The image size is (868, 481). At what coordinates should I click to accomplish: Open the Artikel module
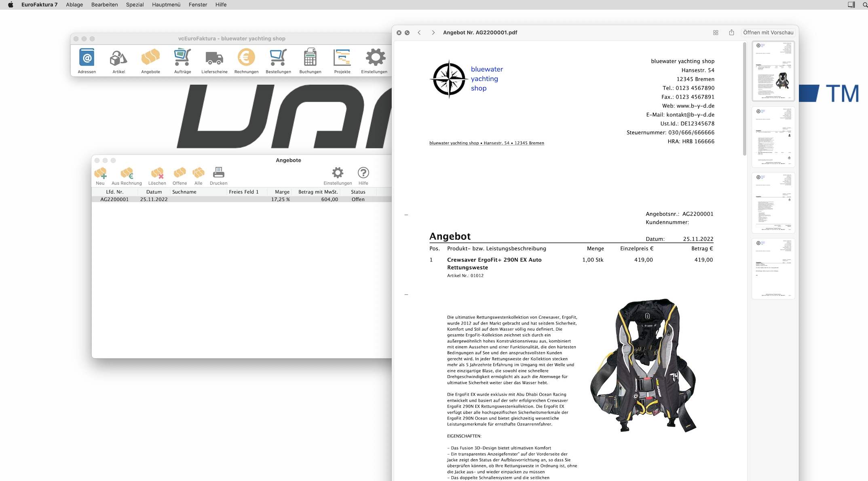pyautogui.click(x=118, y=58)
